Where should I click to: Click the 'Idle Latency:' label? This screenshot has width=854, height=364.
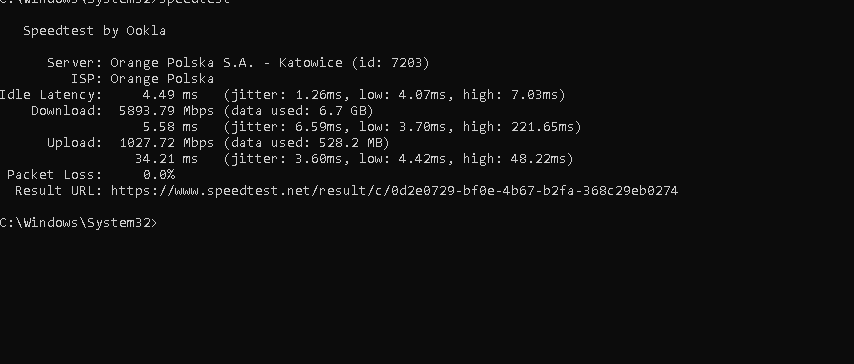pos(51,95)
